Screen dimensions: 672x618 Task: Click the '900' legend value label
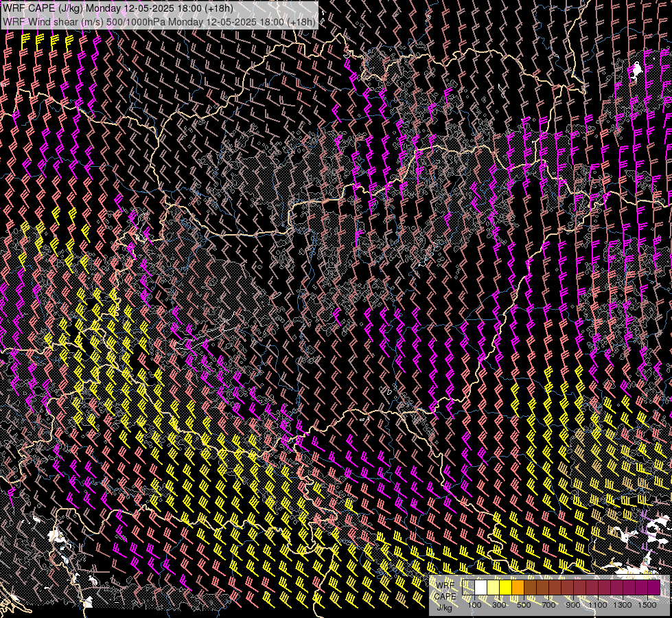[573, 605]
